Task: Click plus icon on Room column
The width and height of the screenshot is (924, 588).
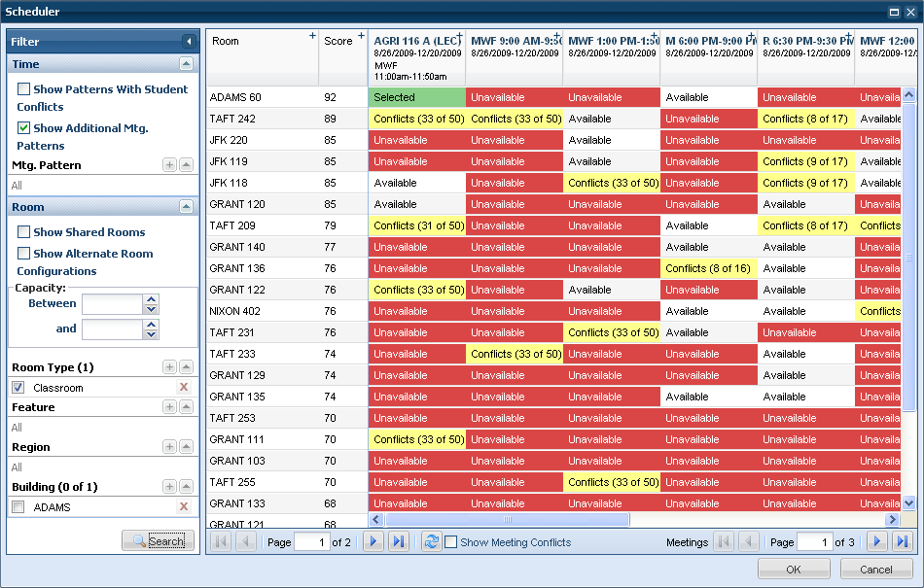Action: [313, 35]
